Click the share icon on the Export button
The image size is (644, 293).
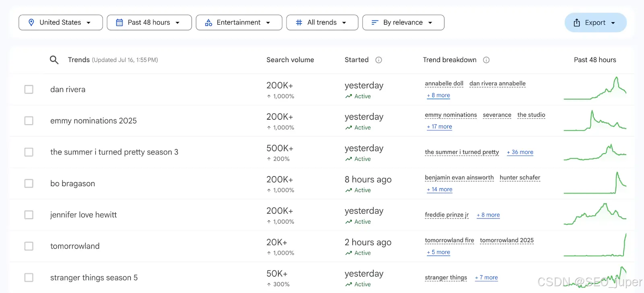(x=577, y=23)
